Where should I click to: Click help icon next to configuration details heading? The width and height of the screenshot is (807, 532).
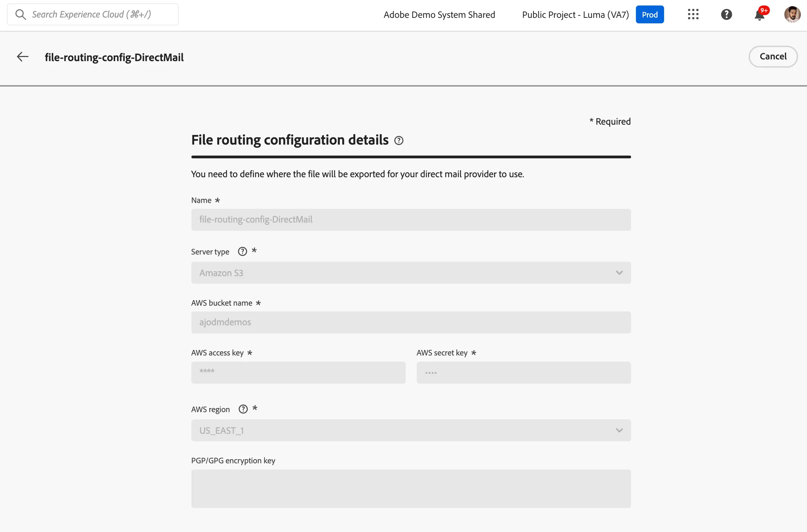pyautogui.click(x=399, y=140)
